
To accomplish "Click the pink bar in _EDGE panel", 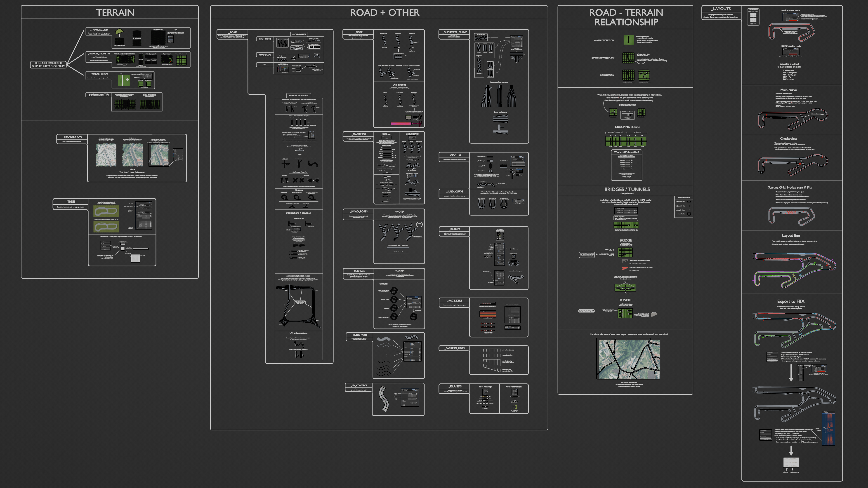I will [x=401, y=124].
